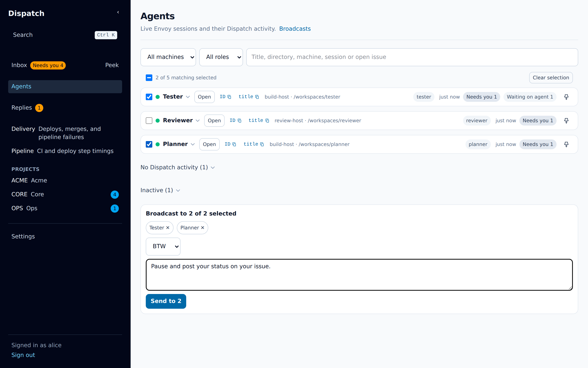Open the CORE Core project

(x=65, y=194)
